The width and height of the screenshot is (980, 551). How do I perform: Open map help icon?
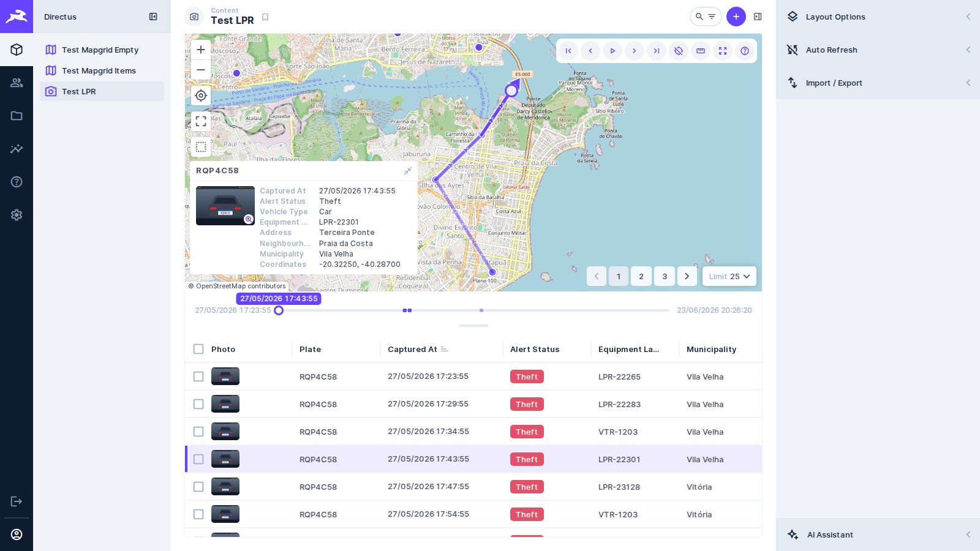[745, 51]
